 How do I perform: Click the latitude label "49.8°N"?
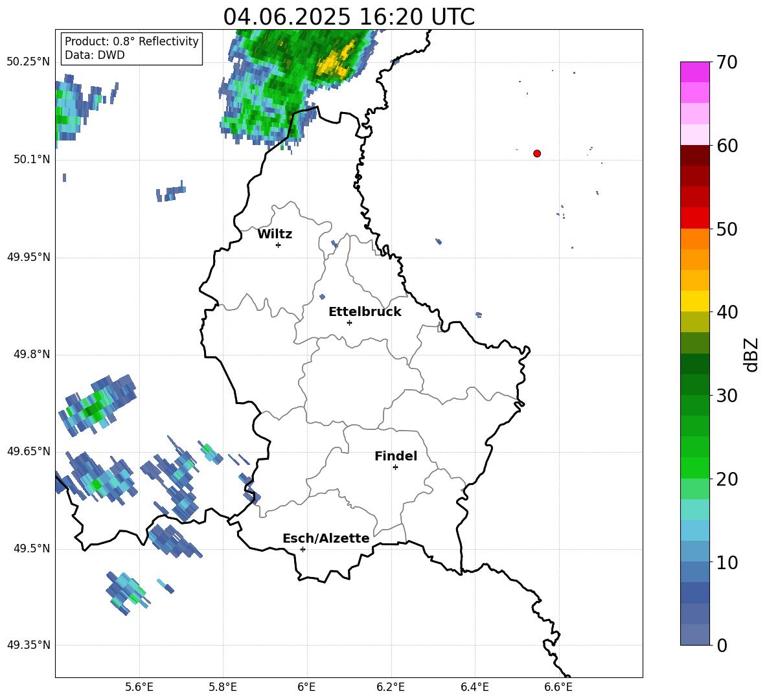(32, 354)
